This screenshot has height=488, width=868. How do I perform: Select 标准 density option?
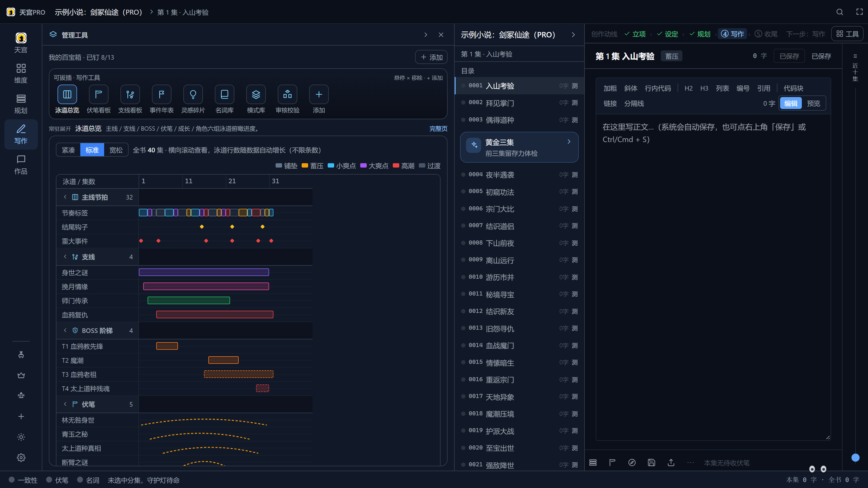92,150
